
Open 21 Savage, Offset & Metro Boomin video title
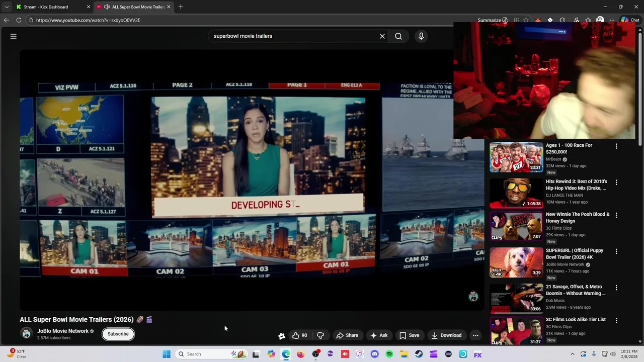(576, 290)
